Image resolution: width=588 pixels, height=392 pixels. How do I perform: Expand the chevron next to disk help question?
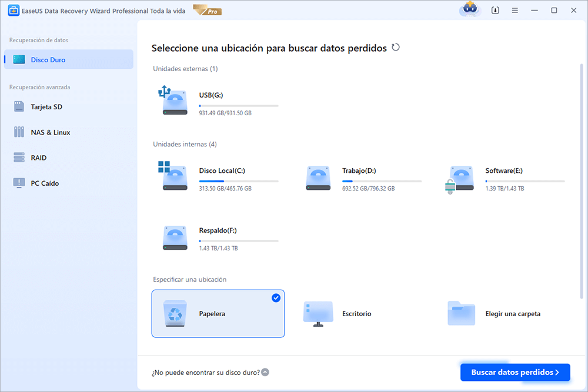[x=265, y=372]
